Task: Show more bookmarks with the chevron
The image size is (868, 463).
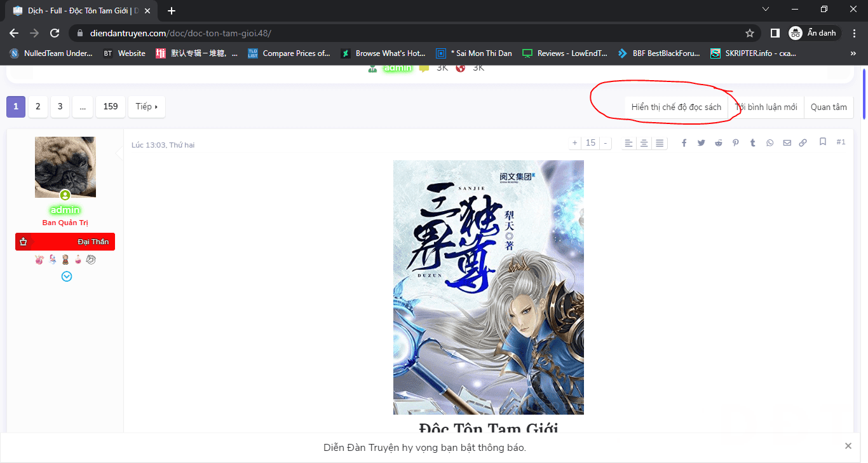Action: (853, 53)
